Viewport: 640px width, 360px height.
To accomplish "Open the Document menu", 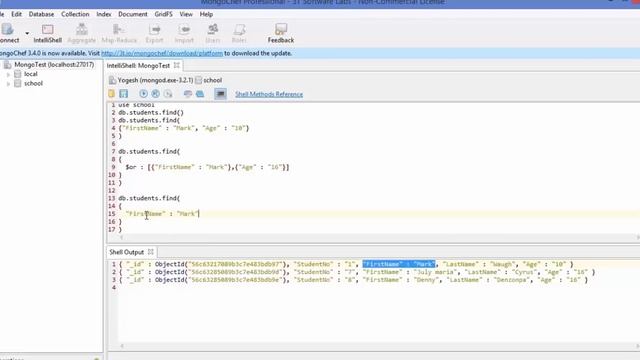I will pyautogui.click(x=133, y=14).
